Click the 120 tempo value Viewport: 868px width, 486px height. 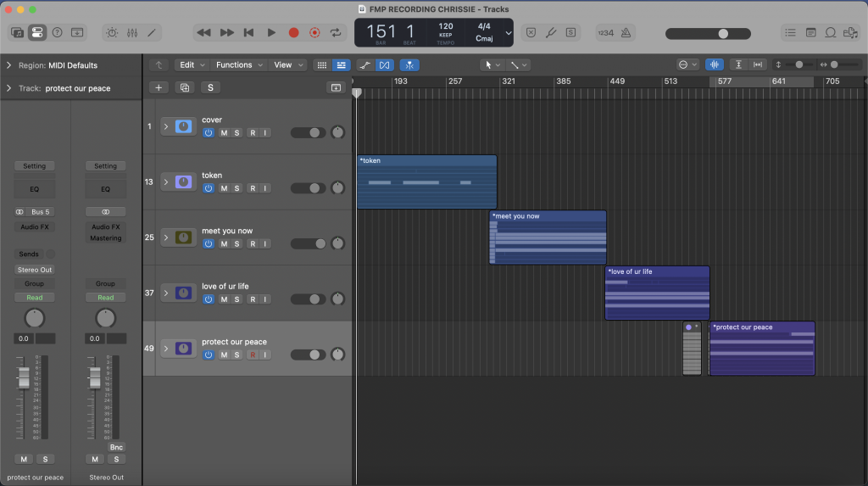pos(446,26)
